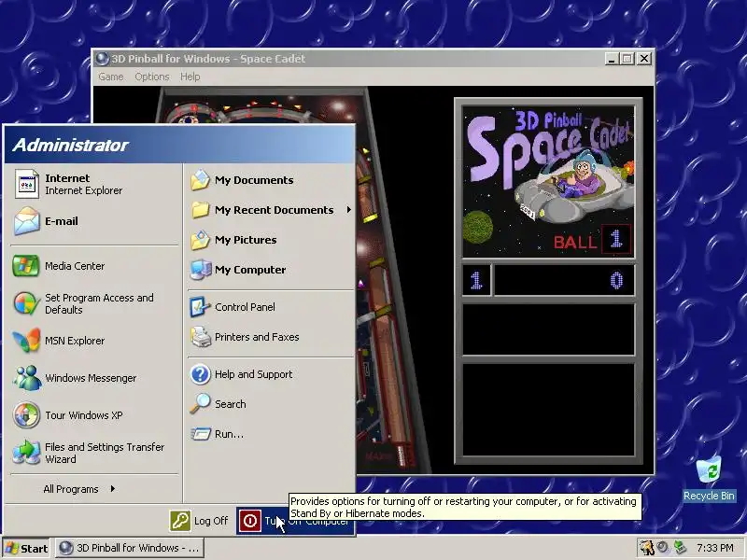
Task: Click the Run... icon
Action: [x=201, y=434]
